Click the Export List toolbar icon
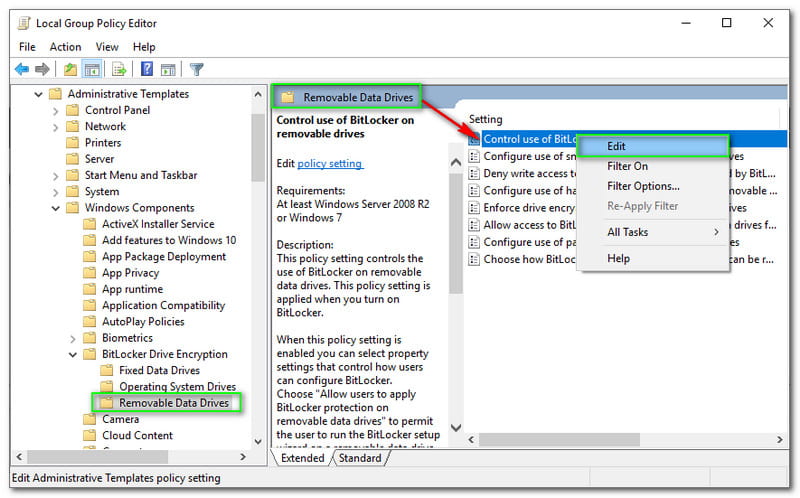 119,69
